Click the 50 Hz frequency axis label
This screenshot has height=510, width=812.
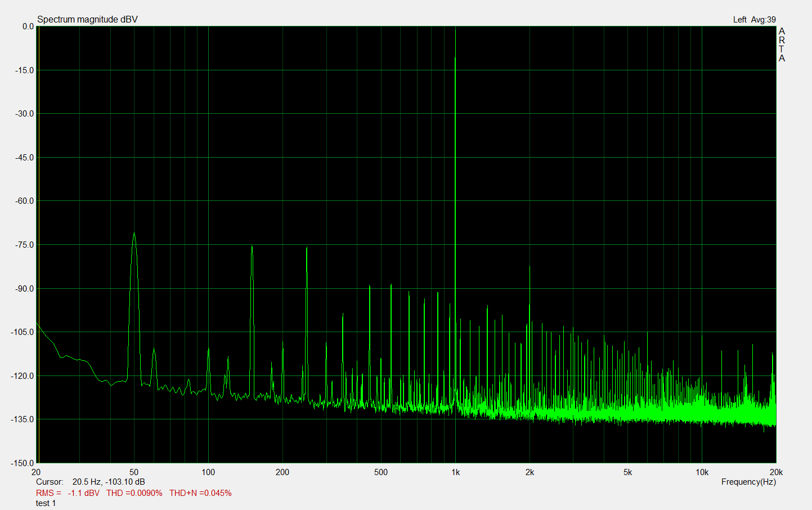pyautogui.click(x=134, y=472)
